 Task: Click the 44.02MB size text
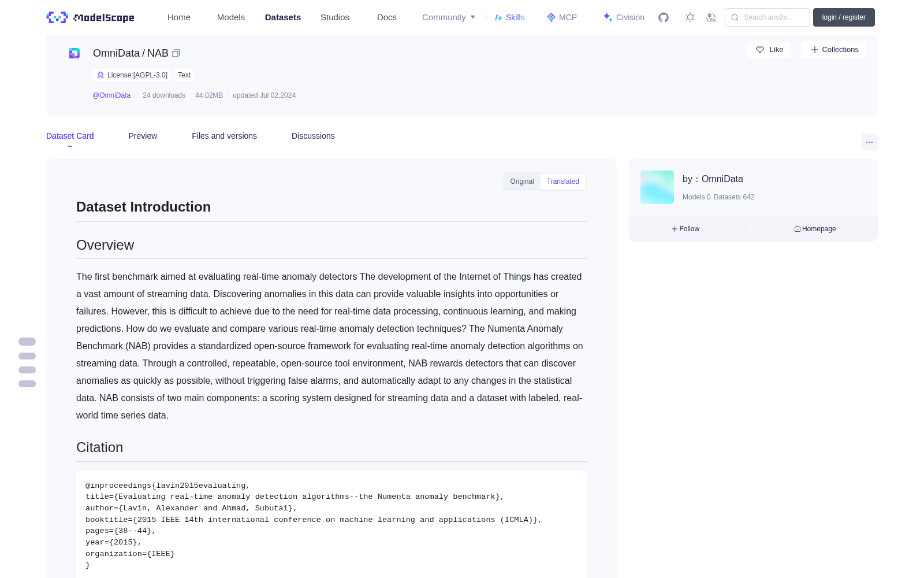tap(209, 95)
